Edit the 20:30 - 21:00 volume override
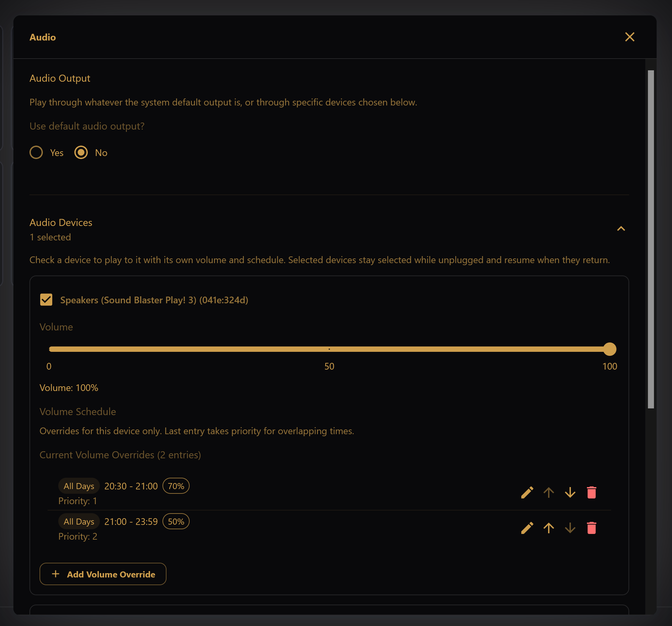This screenshot has height=626, width=672. 527,492
